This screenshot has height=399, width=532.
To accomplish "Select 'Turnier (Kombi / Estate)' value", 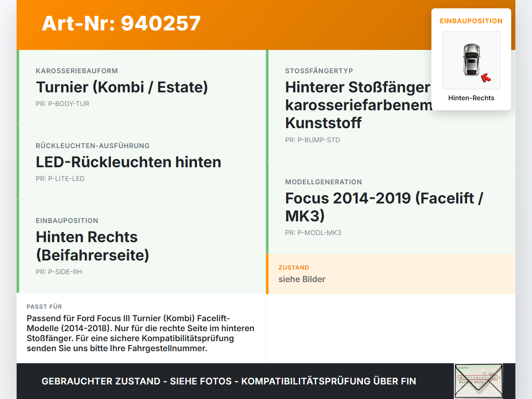I will coord(122,87).
